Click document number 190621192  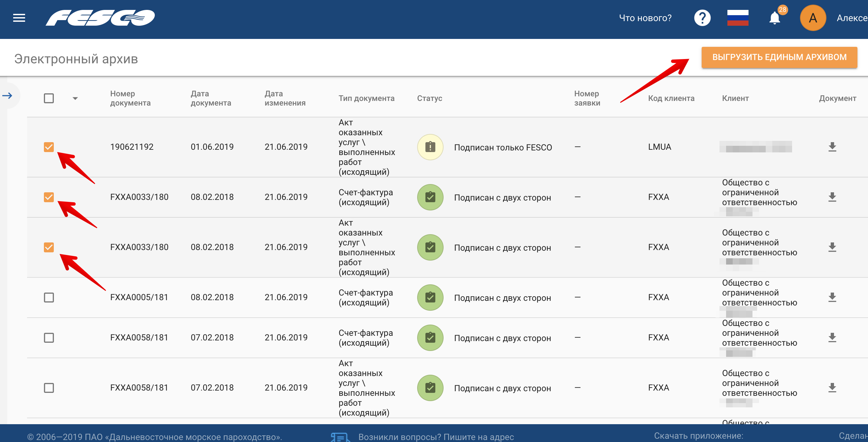point(132,147)
